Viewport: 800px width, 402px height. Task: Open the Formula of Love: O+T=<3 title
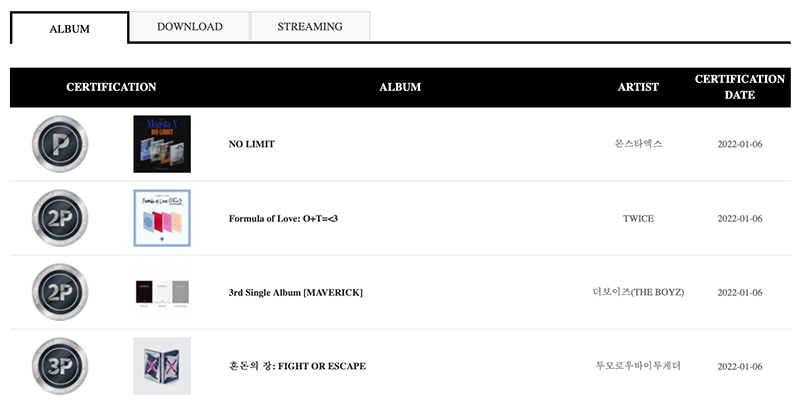(x=283, y=218)
